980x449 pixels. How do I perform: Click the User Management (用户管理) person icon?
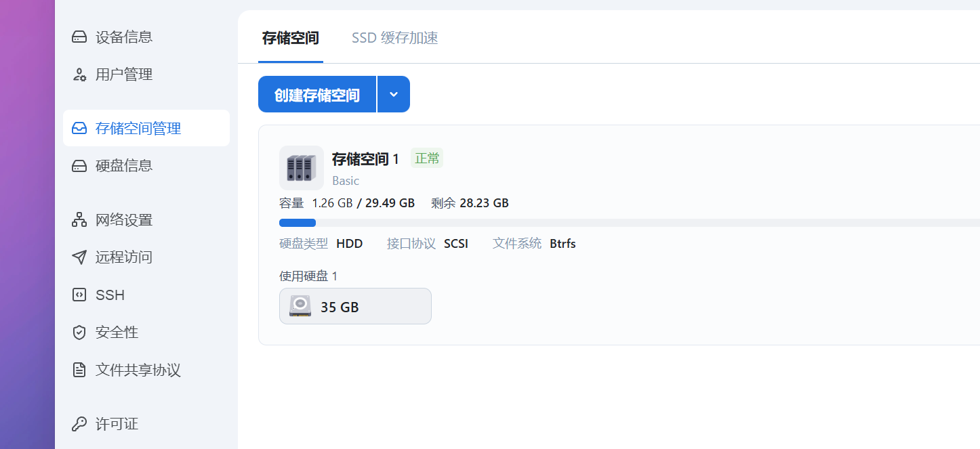pos(79,74)
